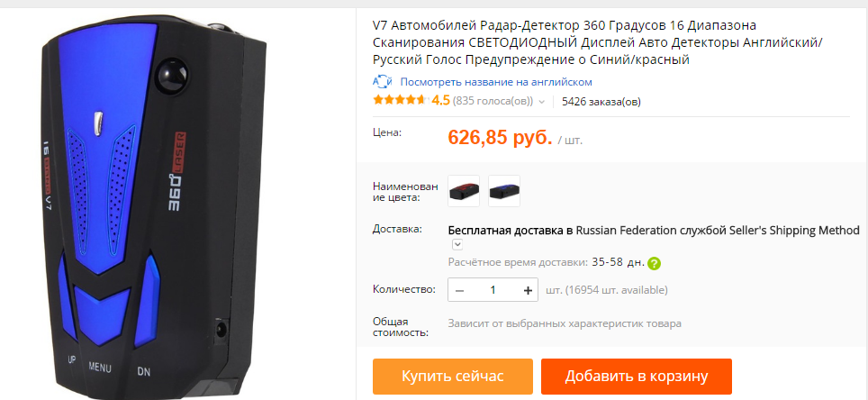
Task: Select the red radar detector color option
Action: 464,191
